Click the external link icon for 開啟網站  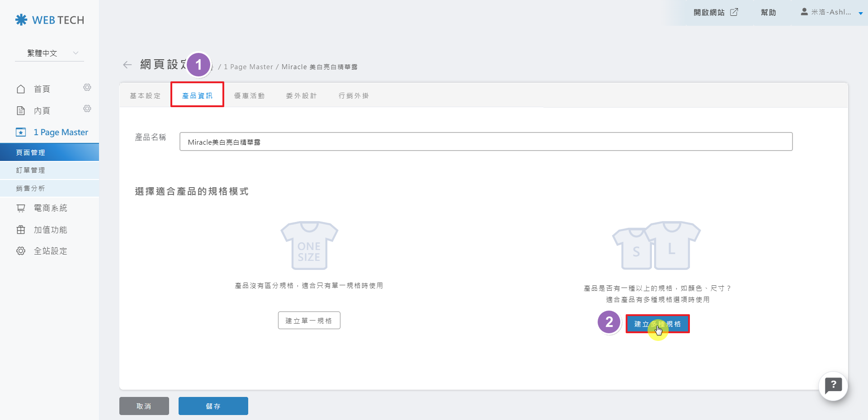tap(734, 12)
